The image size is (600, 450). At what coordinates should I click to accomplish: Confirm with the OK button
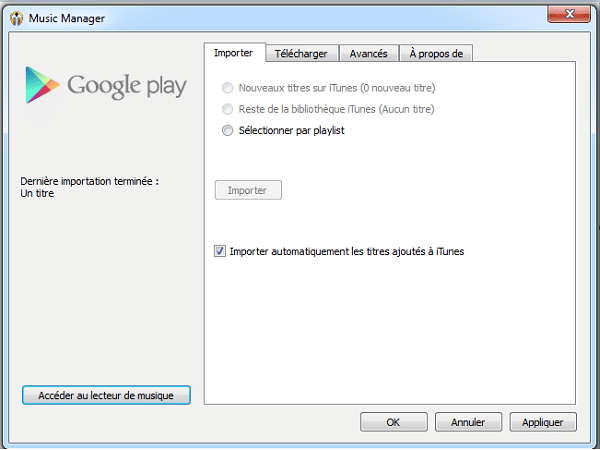tap(393, 422)
